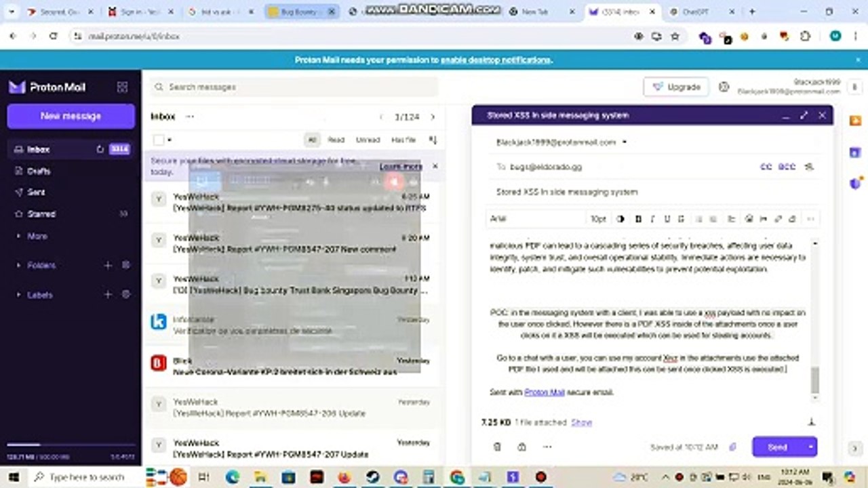Attach file with paperclip icon

[x=732, y=447]
